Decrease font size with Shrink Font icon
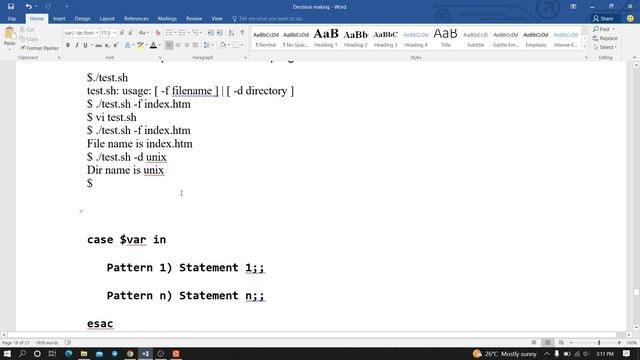The image size is (640, 360). point(130,33)
